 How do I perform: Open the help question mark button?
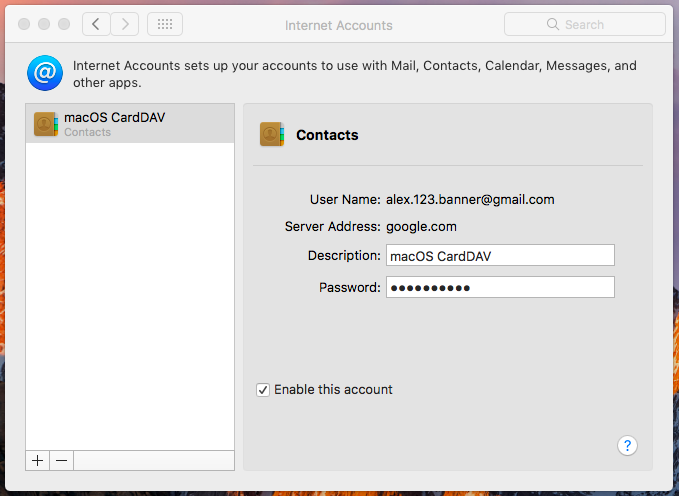point(627,445)
